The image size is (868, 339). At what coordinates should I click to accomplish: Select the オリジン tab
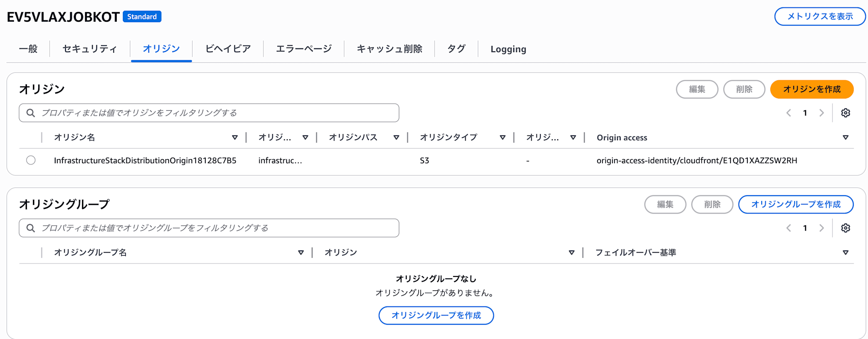pos(161,49)
